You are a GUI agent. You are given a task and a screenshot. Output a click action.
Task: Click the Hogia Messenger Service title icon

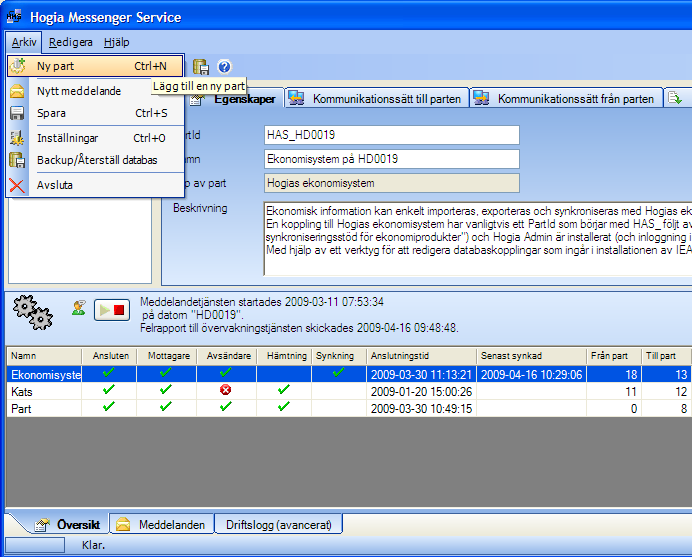pos(14,17)
